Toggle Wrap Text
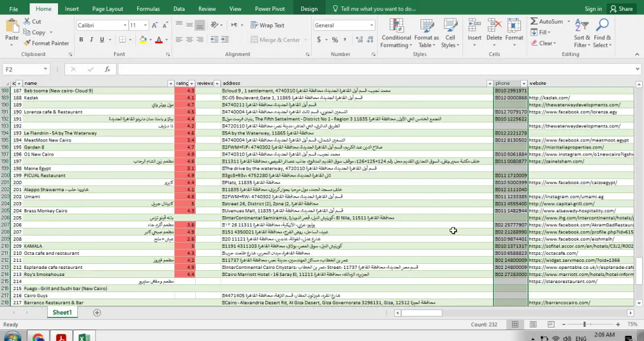 [x=267, y=25]
